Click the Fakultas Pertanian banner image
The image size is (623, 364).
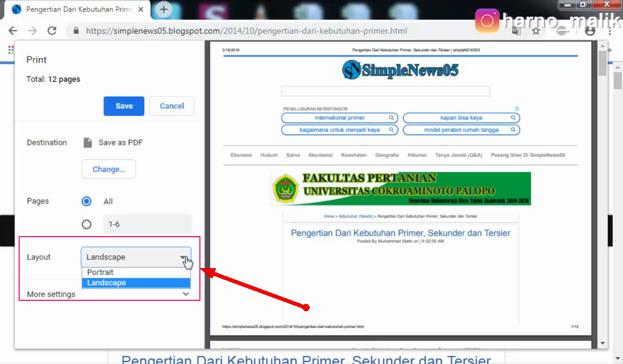click(400, 189)
